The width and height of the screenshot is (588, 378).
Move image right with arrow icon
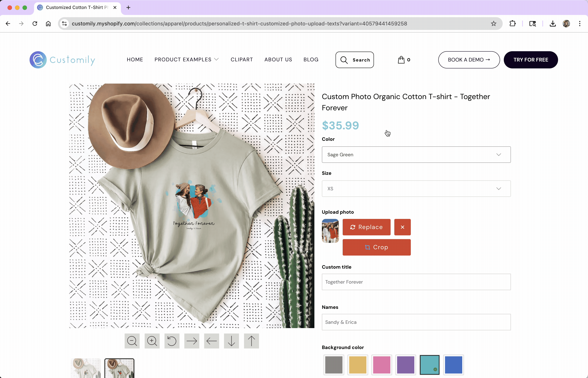192,341
